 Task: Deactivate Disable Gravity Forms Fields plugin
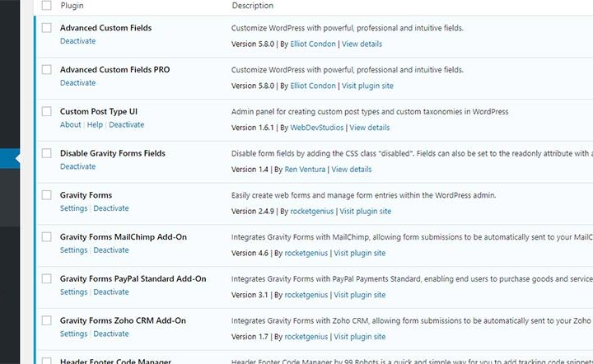click(x=77, y=166)
